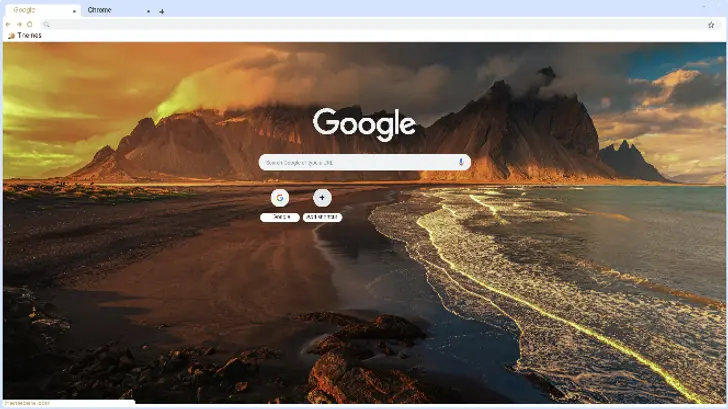Click the plus icon to add a shortcut
728x409 pixels.
coord(322,197)
